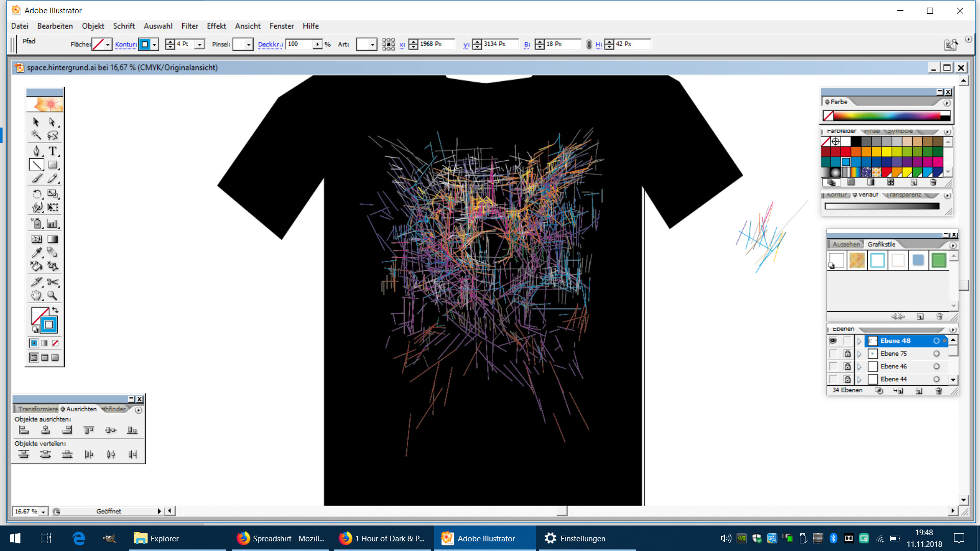Select the Paintbrush tool

[x=36, y=179]
